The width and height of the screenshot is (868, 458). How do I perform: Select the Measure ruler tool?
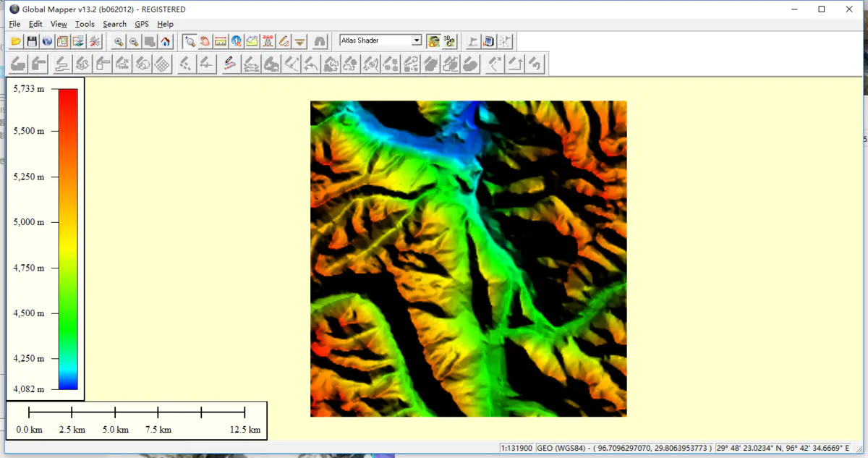(x=221, y=41)
